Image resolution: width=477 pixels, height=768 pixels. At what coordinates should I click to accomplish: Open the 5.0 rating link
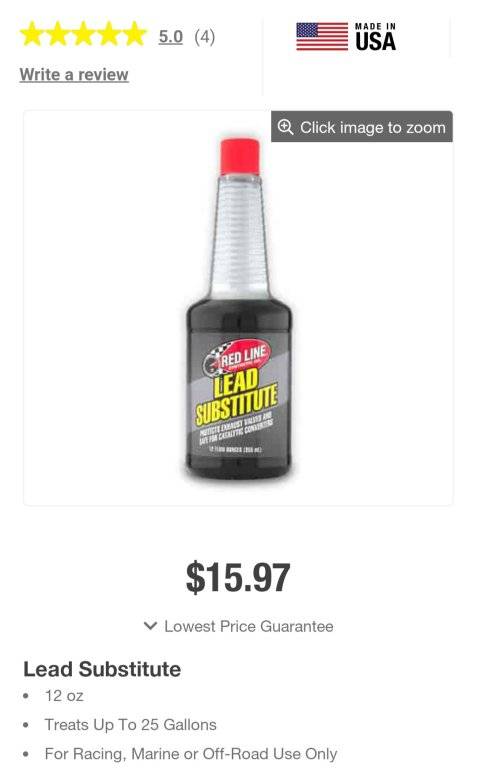(170, 37)
